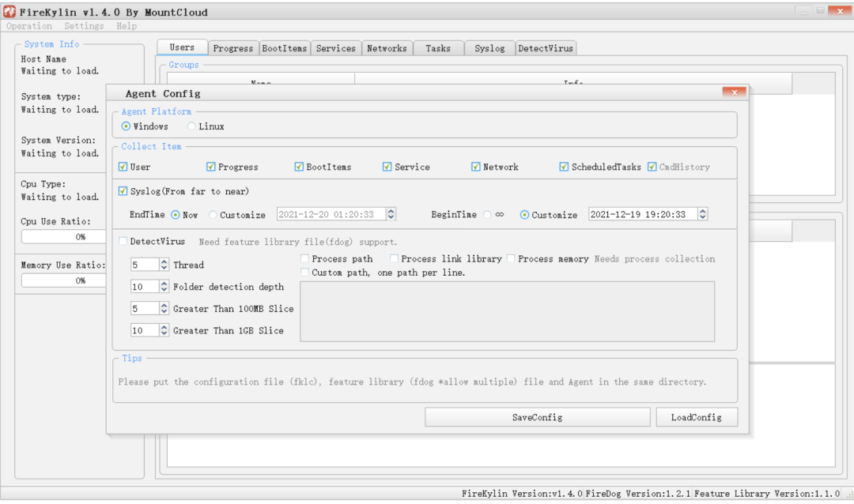Select BeginTime Customize radio button
Image resolution: width=854 pixels, height=504 pixels.
524,214
